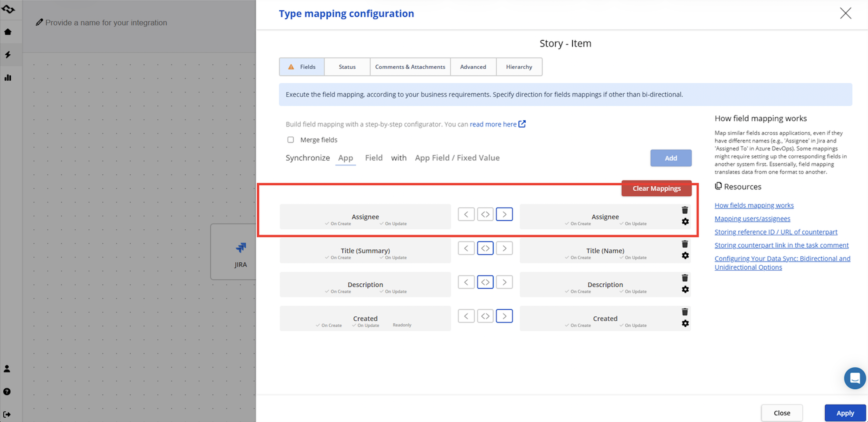Open the home icon in sidebar
Image resolution: width=868 pixels, height=422 pixels.
click(x=8, y=32)
